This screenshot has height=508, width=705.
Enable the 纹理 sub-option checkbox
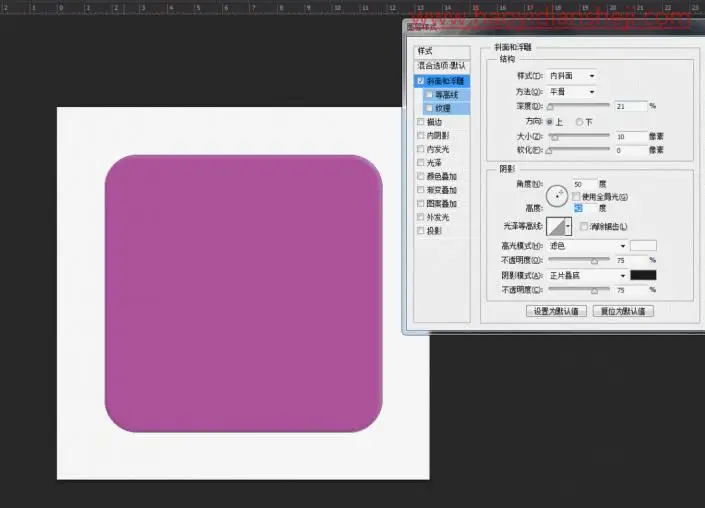(429, 108)
